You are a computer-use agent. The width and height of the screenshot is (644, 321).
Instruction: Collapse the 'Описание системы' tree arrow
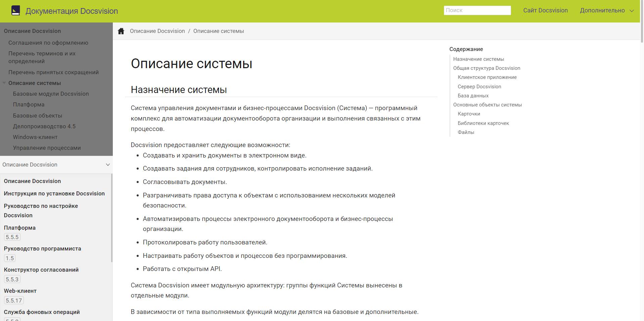coord(4,83)
